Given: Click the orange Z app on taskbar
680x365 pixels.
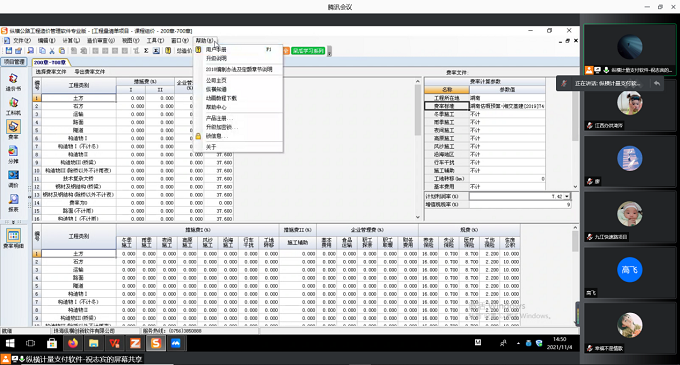Looking at the screenshot, I should pyautogui.click(x=135, y=343).
